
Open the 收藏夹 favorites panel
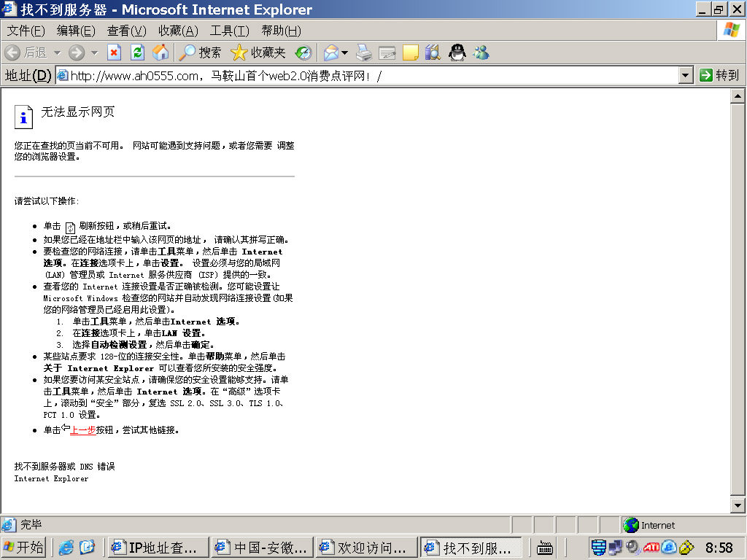click(x=258, y=52)
